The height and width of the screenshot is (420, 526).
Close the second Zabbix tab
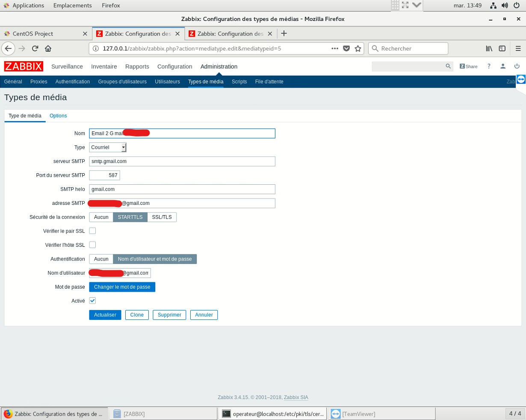tap(270, 34)
